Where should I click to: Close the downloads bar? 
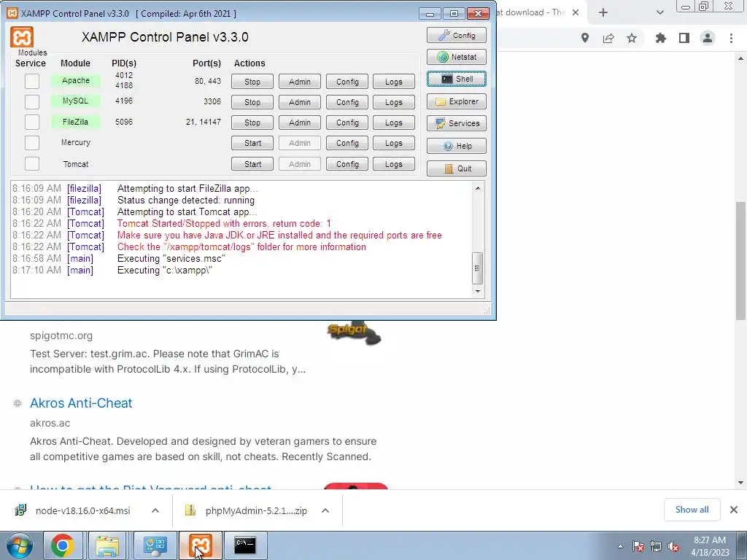pyautogui.click(x=734, y=510)
